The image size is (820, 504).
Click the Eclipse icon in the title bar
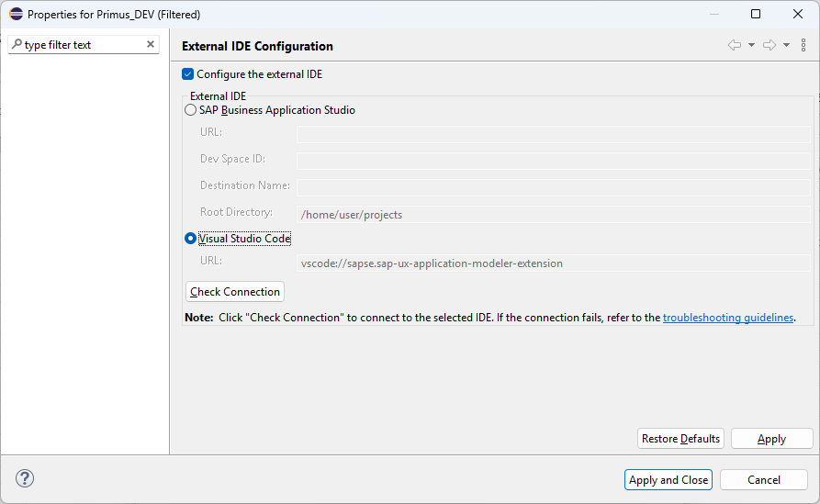click(x=17, y=14)
